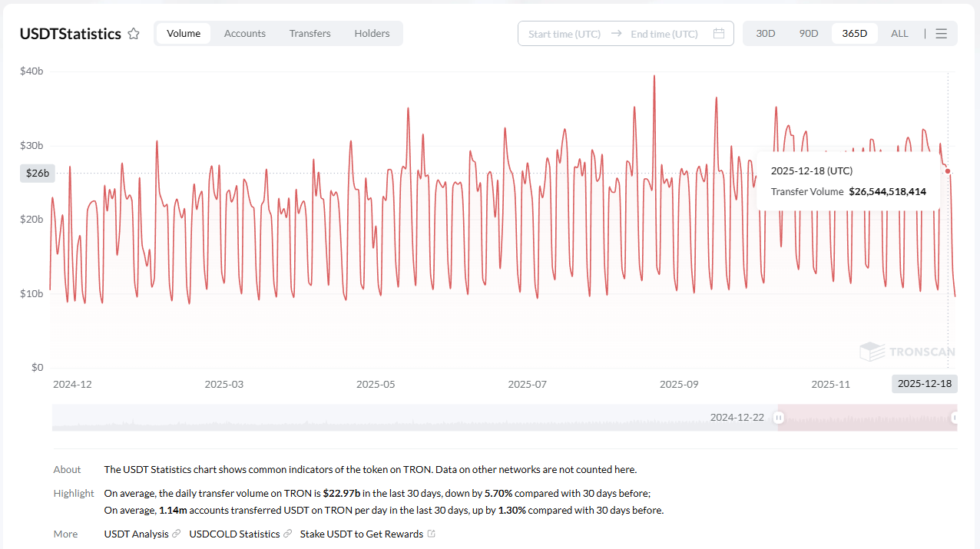Click the End time (UTC) field

point(664,34)
